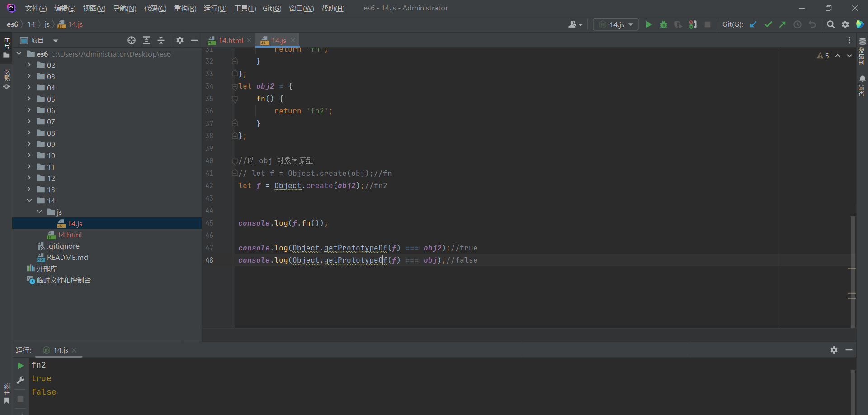Viewport: 868px width, 415px height.
Task: Expand folder 13
Action: [x=29, y=189]
